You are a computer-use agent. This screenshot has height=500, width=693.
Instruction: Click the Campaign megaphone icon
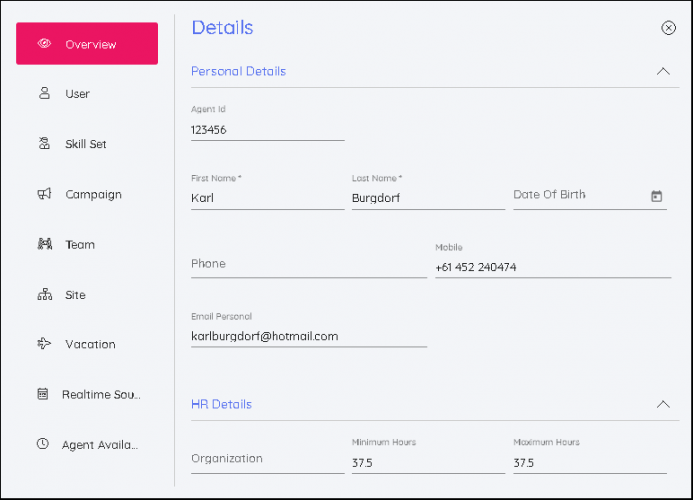pyautogui.click(x=43, y=194)
